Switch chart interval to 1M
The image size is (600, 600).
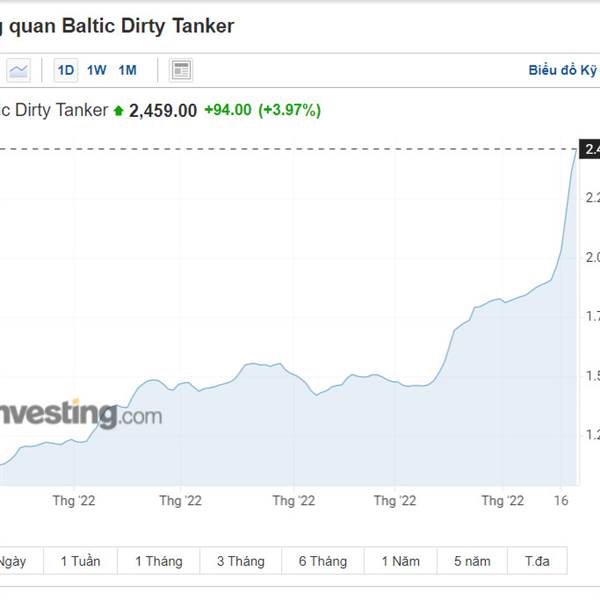(x=127, y=70)
